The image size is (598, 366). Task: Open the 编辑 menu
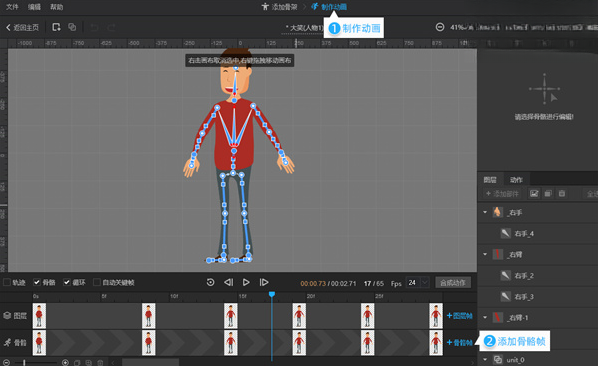[34, 6]
